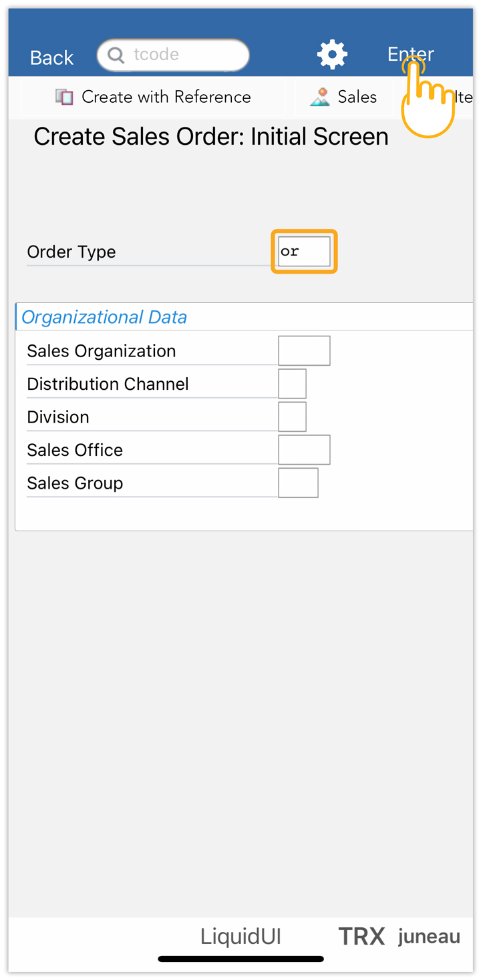This screenshot has width=481, height=980.
Task: Click the magnifier icon in tcode search
Action: coord(116,55)
